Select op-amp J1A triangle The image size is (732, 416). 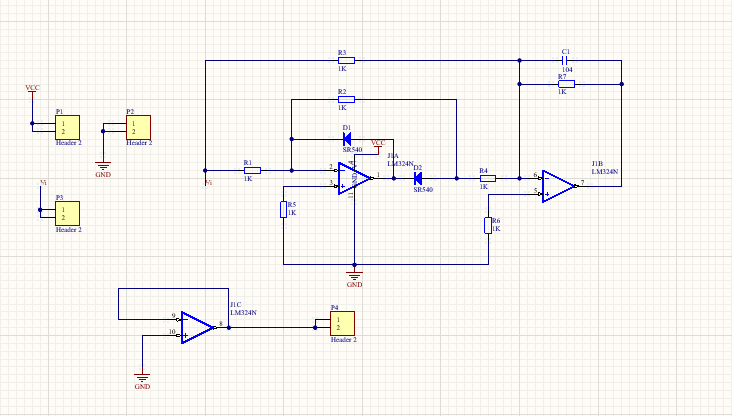tap(354, 178)
